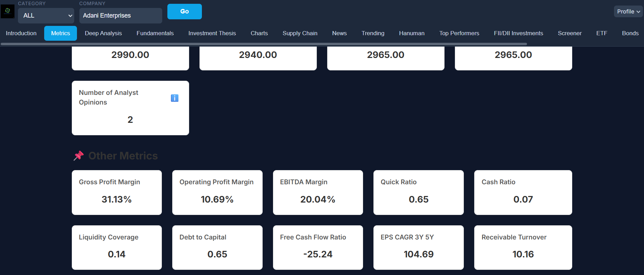Image resolution: width=644 pixels, height=275 pixels.
Task: Click the app logo icon
Action: point(7,11)
